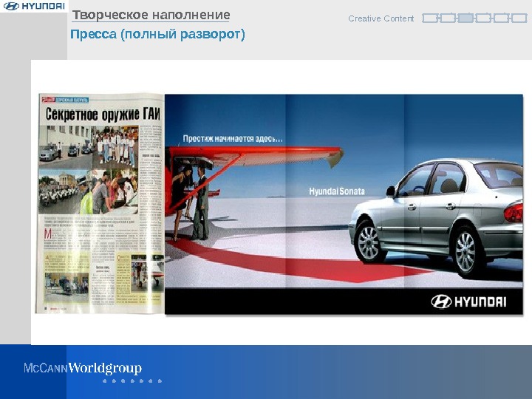532x399 pixels.
Task: Click the ad slogan 'Престиж начинается здесь…'
Action: 233,138
